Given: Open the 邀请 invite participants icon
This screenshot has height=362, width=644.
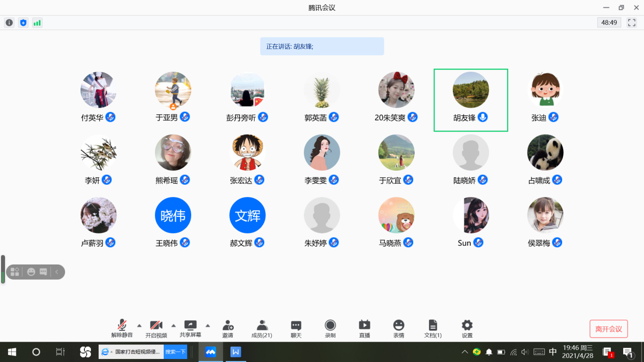Looking at the screenshot, I should click(228, 328).
